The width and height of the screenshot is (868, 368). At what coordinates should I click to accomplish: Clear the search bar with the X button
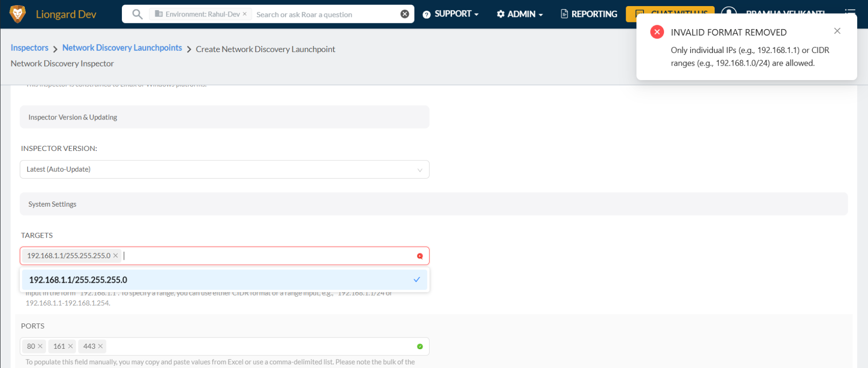pos(405,14)
